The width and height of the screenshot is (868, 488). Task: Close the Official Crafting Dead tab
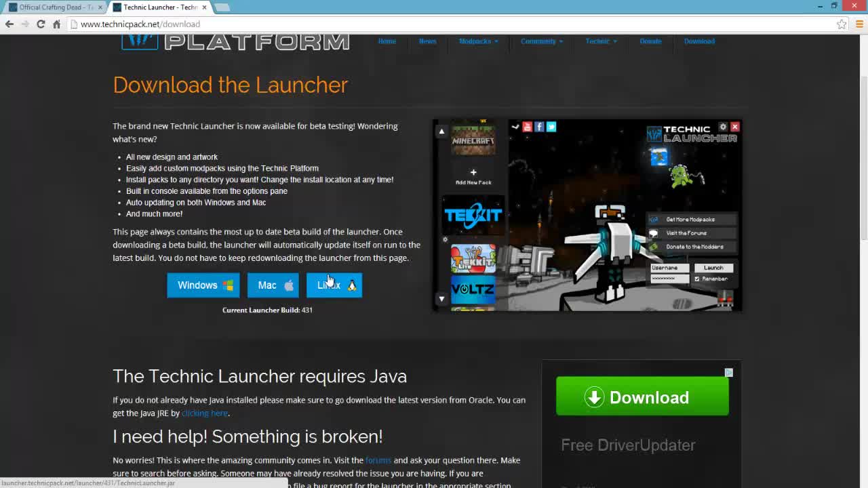coord(100,7)
